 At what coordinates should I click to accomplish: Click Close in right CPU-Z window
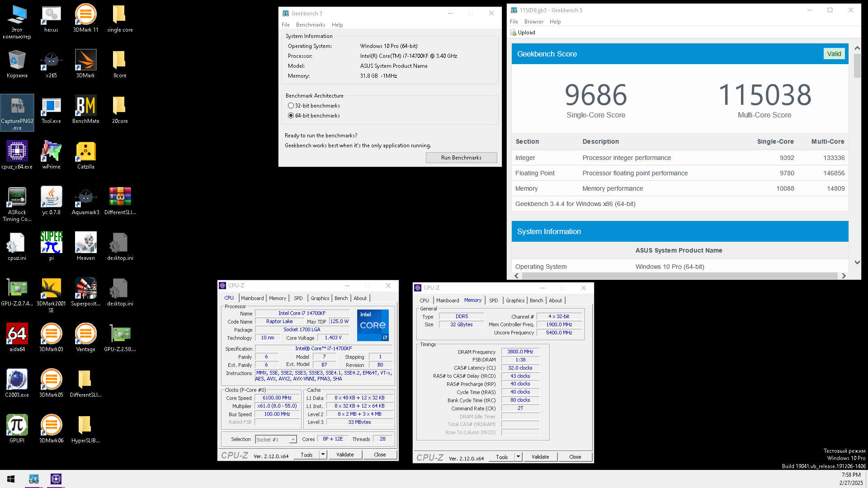pos(575,457)
